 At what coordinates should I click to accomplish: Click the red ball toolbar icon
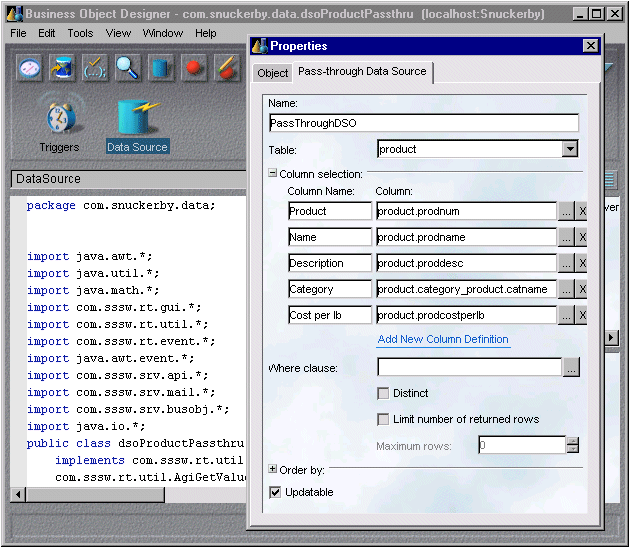point(194,68)
